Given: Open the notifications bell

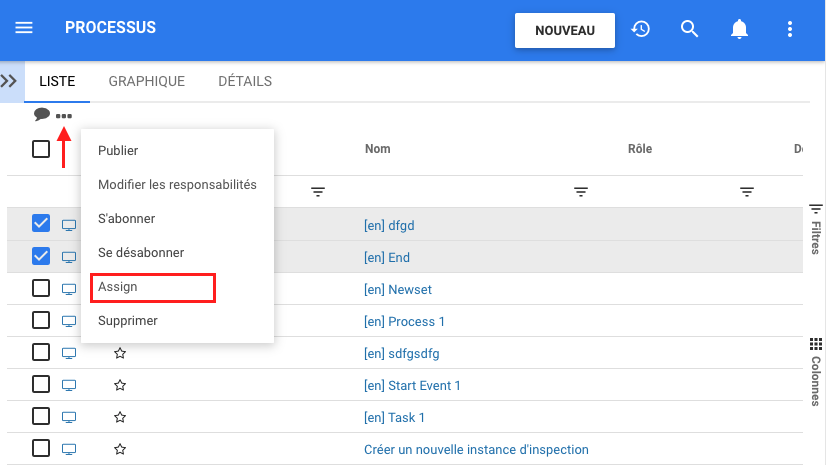Looking at the screenshot, I should [x=739, y=29].
